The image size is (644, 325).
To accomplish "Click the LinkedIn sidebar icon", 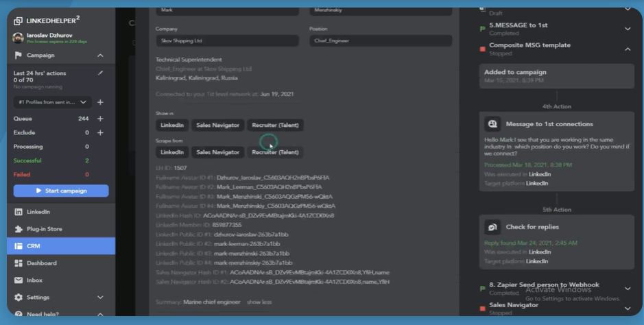I will coord(19,212).
